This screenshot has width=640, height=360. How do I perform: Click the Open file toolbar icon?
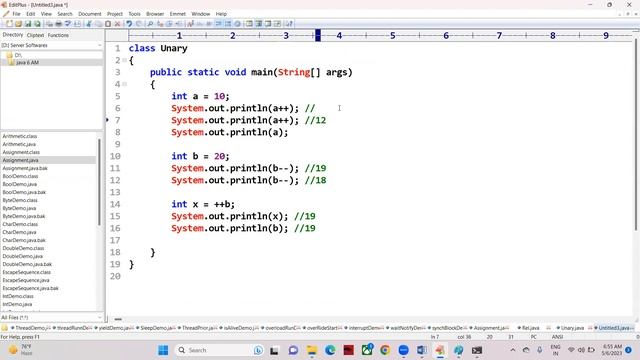[x=18, y=24]
